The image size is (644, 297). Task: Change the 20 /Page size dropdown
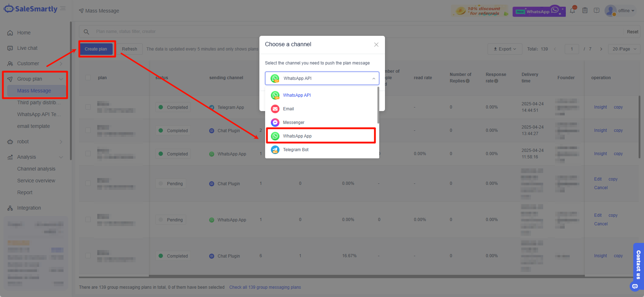click(624, 49)
